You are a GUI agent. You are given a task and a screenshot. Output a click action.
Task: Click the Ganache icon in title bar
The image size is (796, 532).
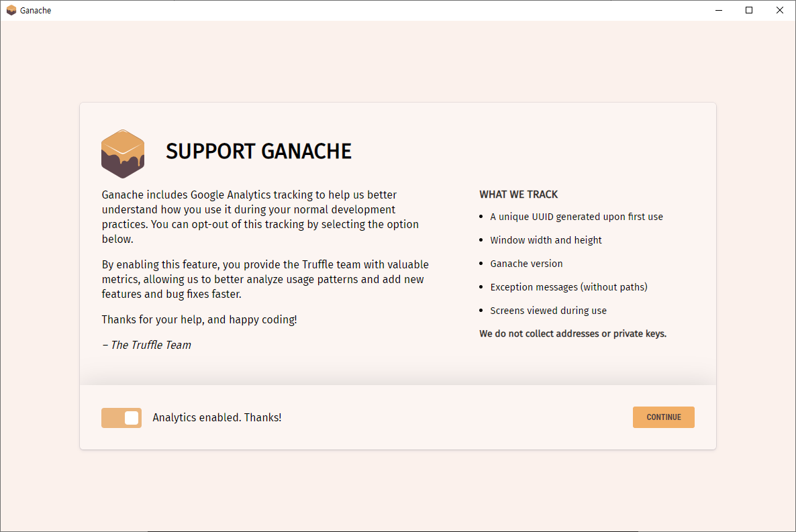click(11, 10)
